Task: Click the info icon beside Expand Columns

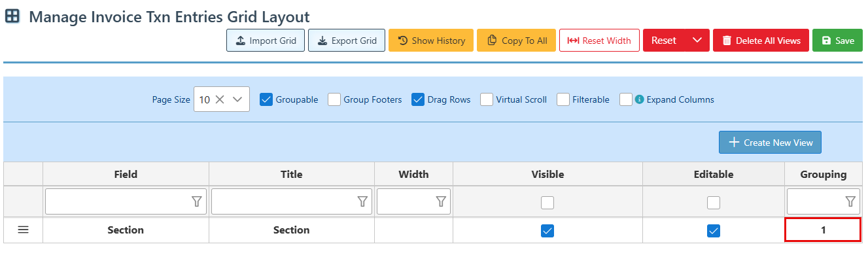Action: pos(640,99)
